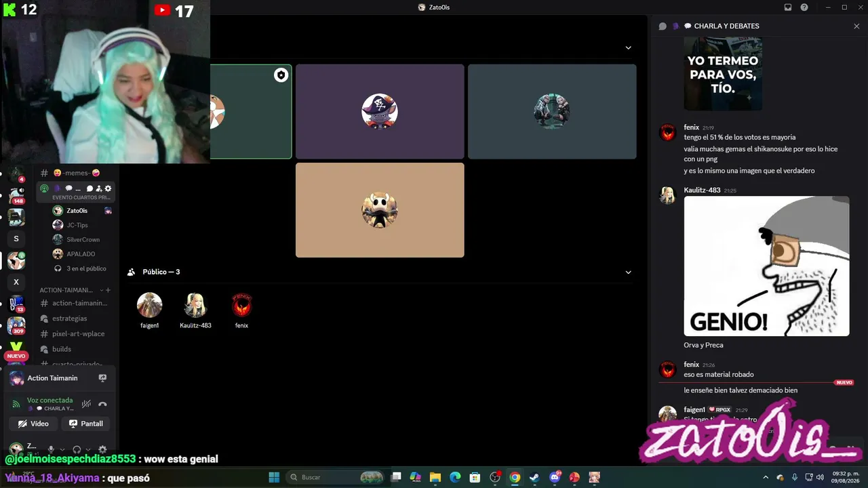The image size is (868, 488).
Task: Click '3 en el público' audience entry
Action: 81,268
